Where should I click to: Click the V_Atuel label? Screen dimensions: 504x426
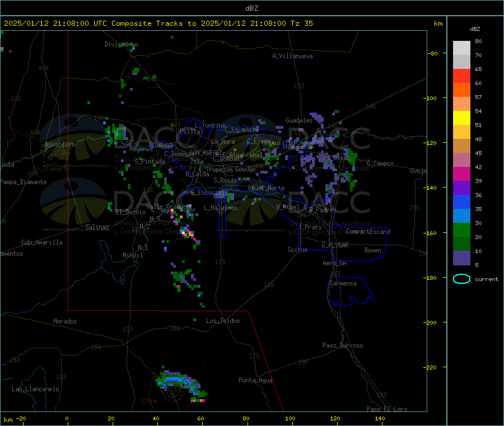pyautogui.click(x=288, y=207)
